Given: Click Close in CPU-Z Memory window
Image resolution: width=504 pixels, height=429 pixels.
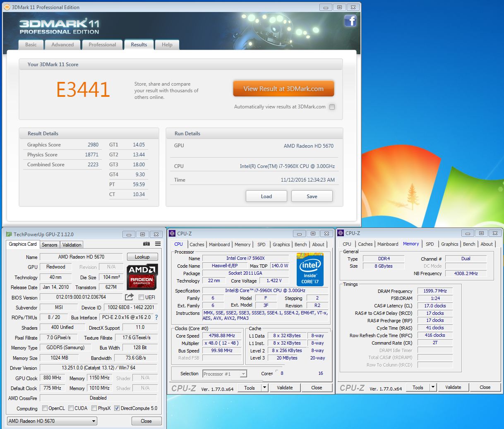Looking at the screenshot, I should coord(485,387).
